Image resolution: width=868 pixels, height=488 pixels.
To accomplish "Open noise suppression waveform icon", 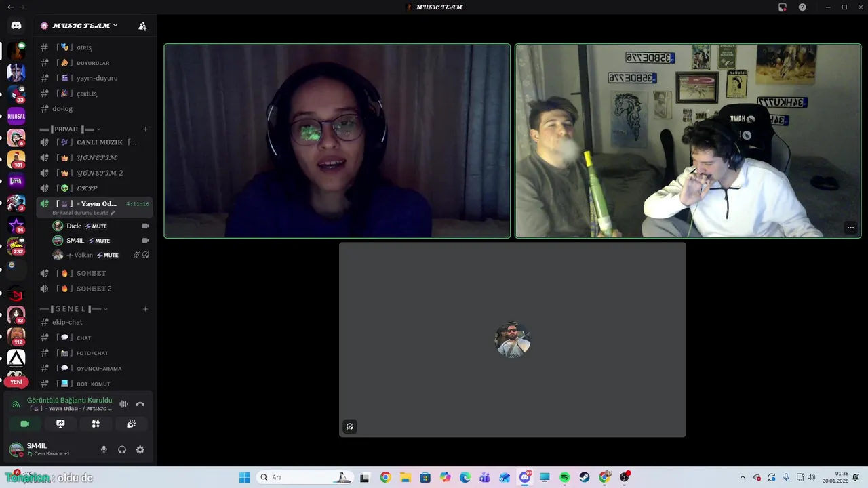I will (x=123, y=404).
